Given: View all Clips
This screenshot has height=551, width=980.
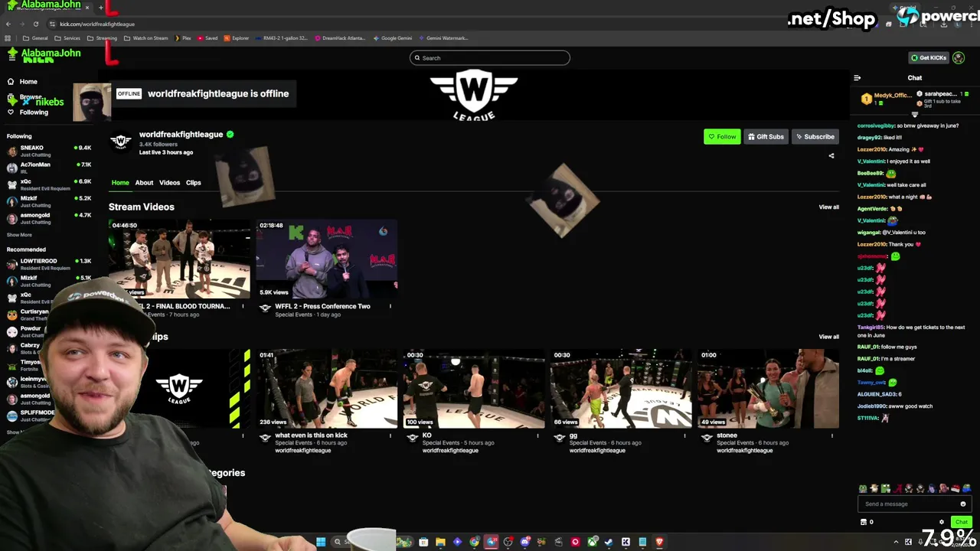Looking at the screenshot, I should [x=828, y=337].
